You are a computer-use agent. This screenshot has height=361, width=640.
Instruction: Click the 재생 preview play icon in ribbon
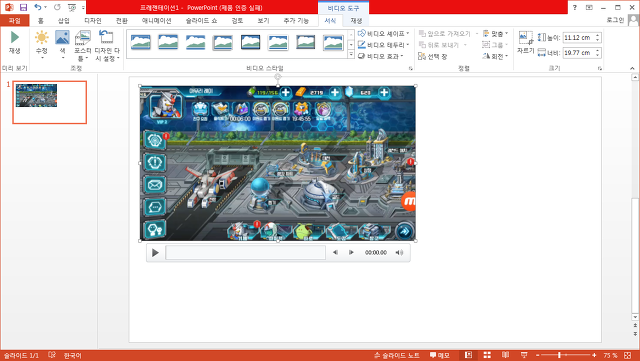coord(15,38)
